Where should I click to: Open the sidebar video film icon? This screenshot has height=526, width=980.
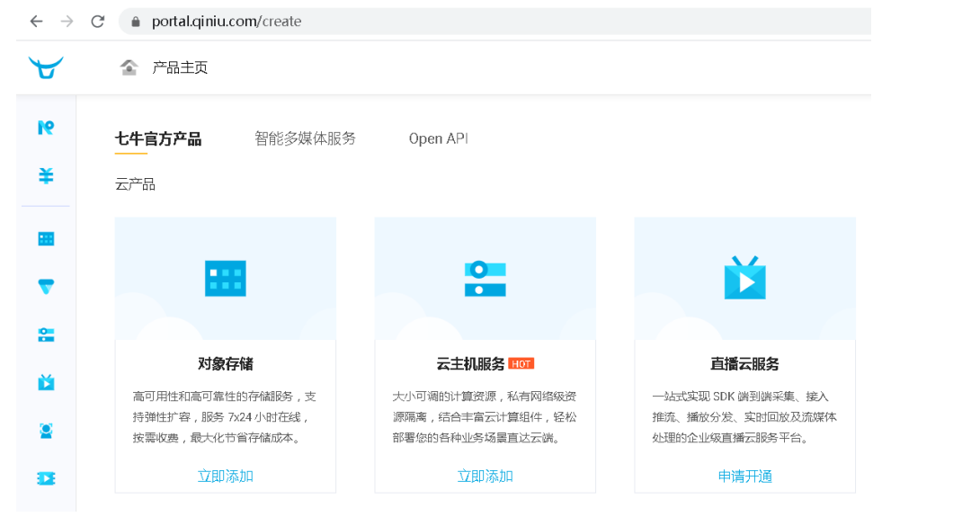[46, 478]
